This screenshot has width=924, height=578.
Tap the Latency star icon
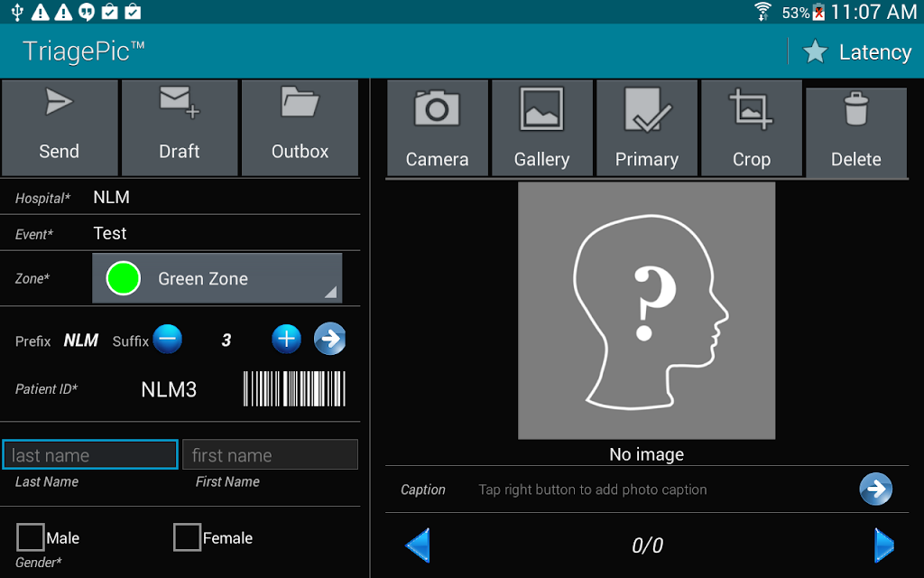pos(816,51)
